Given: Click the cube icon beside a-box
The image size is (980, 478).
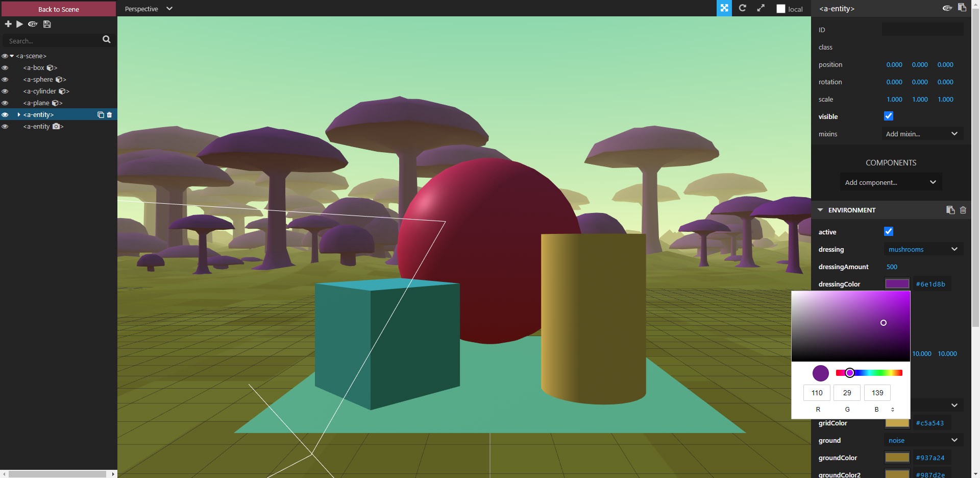Looking at the screenshot, I should point(51,68).
